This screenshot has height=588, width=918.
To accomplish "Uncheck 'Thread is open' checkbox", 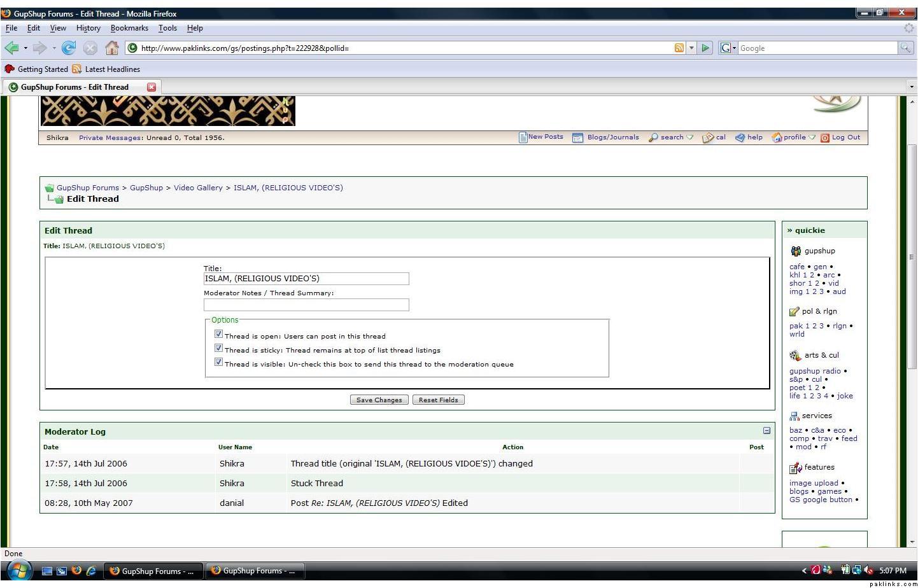I will [x=218, y=334].
